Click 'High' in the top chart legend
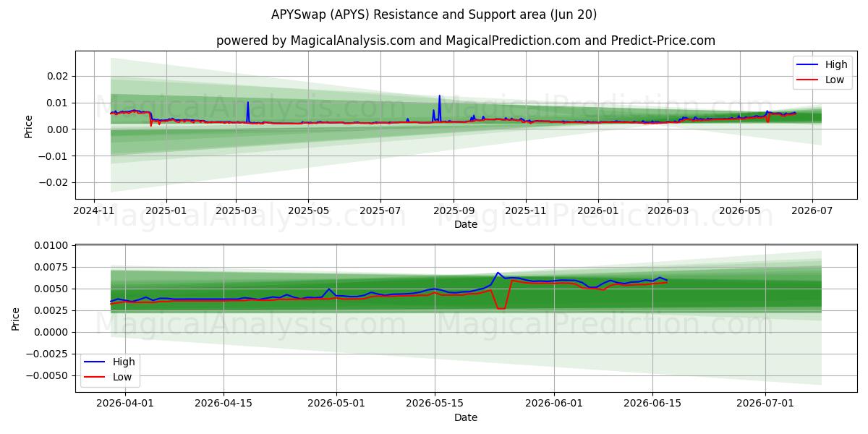This screenshot has width=868, height=434. click(x=836, y=64)
